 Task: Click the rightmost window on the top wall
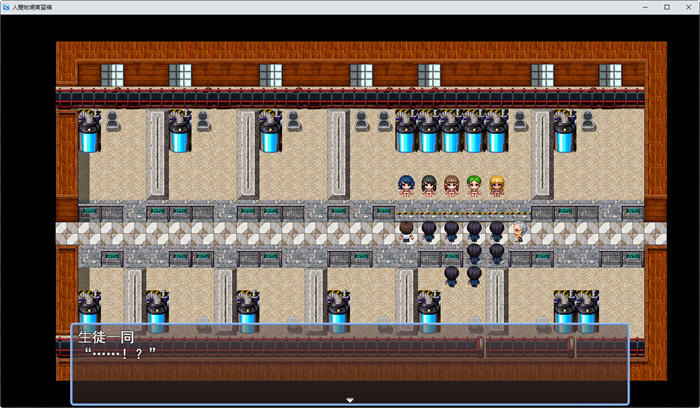tap(610, 74)
